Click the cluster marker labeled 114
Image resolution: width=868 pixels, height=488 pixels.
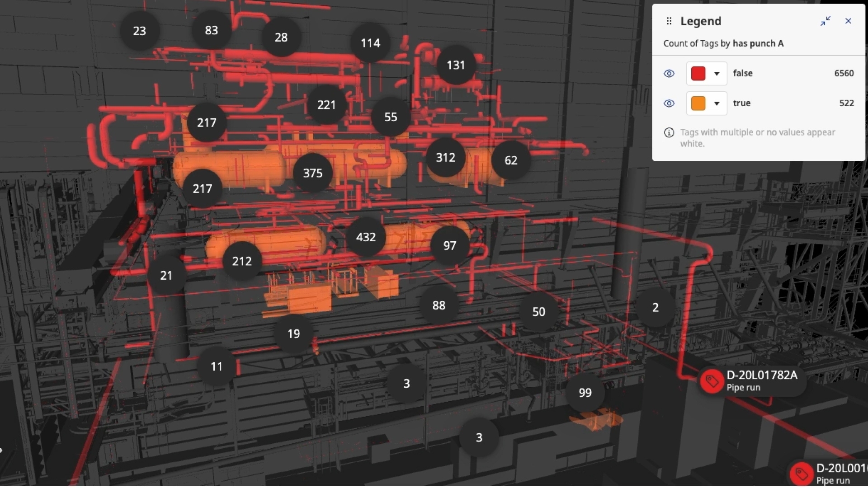point(370,43)
